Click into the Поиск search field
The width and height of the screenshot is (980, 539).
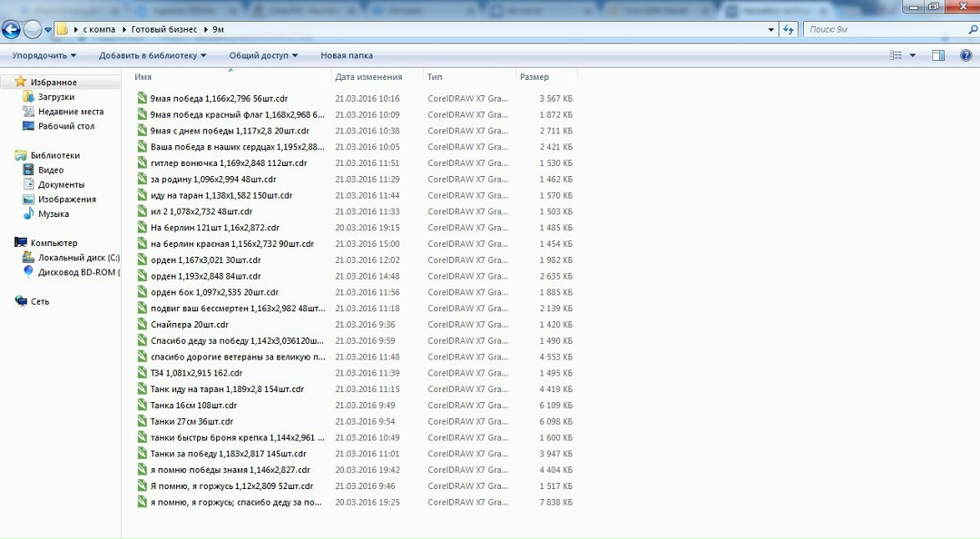point(880,29)
